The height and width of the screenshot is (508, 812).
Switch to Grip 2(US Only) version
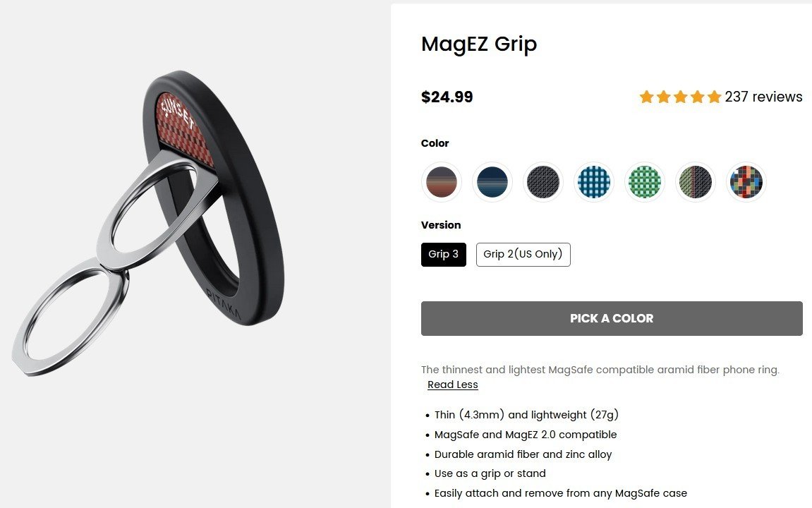coord(523,254)
